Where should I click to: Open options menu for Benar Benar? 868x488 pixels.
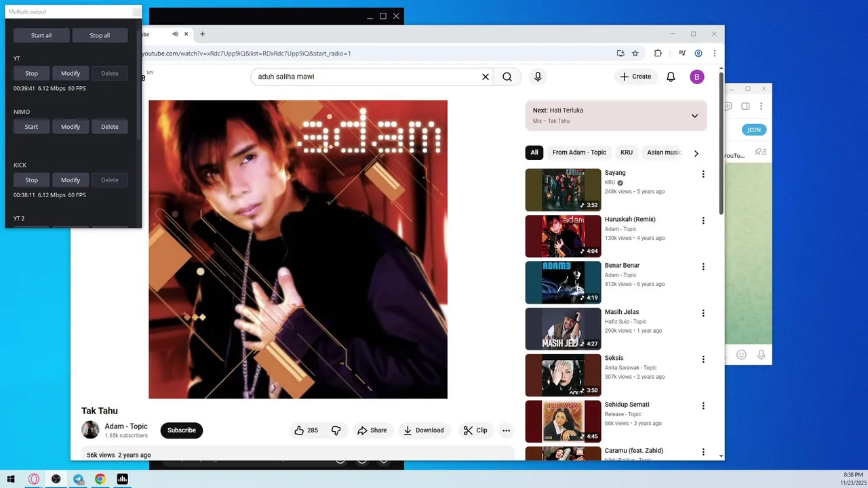pyautogui.click(x=703, y=266)
